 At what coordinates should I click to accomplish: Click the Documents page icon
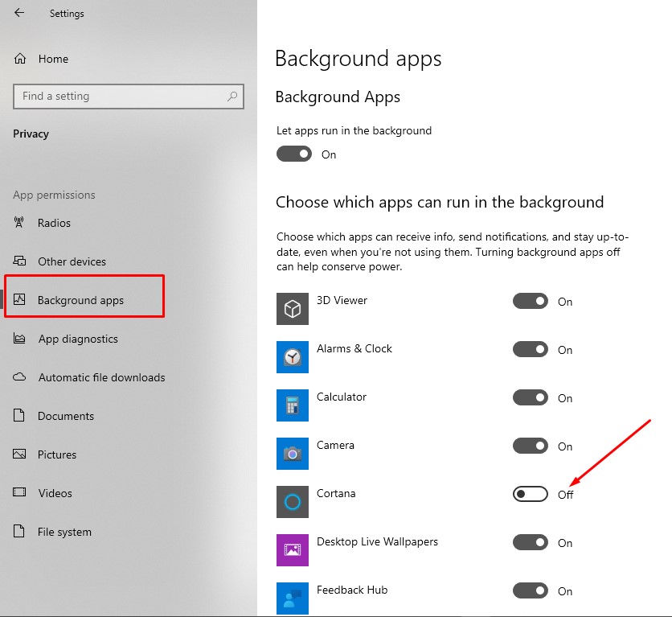(x=18, y=415)
